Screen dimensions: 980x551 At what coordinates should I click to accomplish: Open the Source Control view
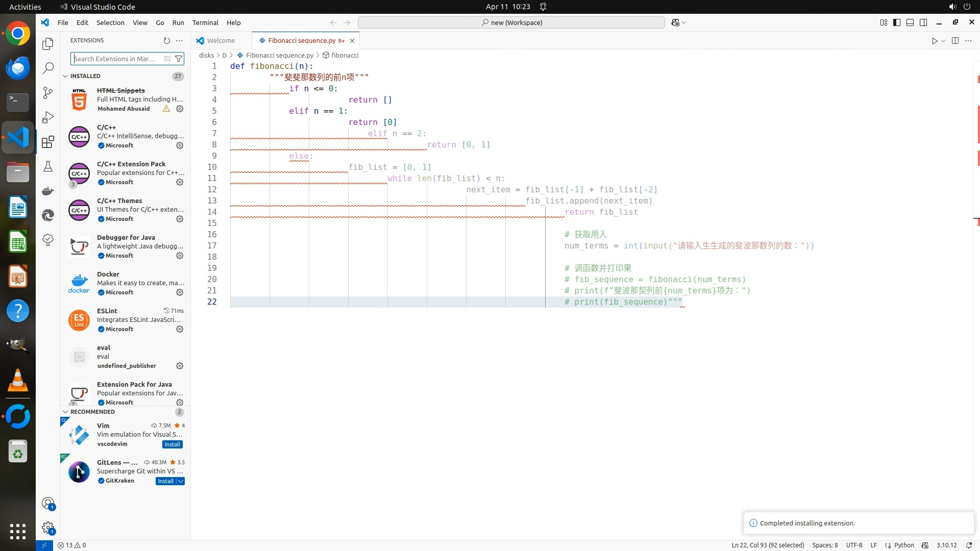point(48,92)
